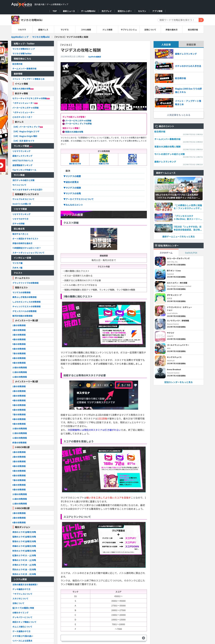Open the マジカミ攻略wiki breadcrumb link
Screen dimensions: 215x644
(41, 37)
